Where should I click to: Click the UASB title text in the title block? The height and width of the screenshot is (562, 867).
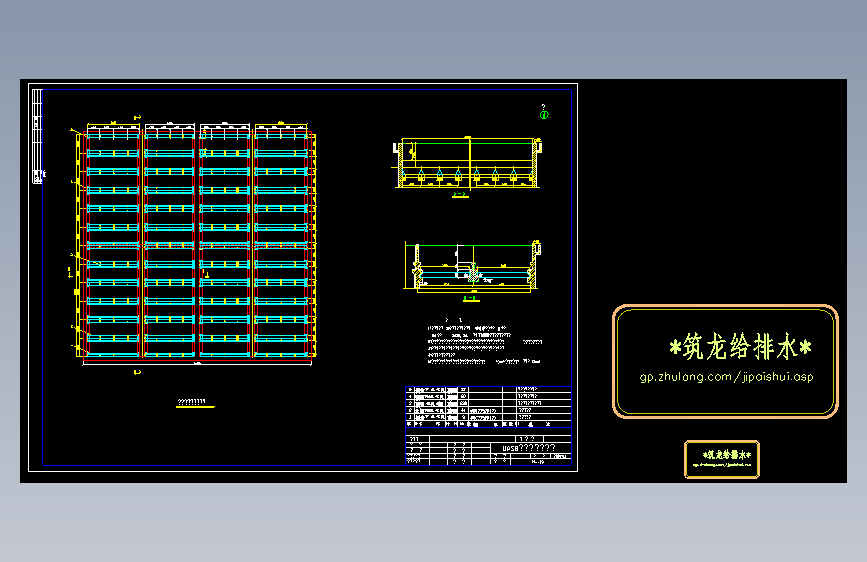529,447
